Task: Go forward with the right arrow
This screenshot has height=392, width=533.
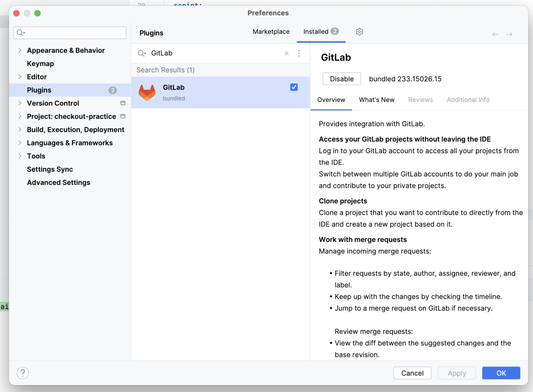Action: pos(509,35)
